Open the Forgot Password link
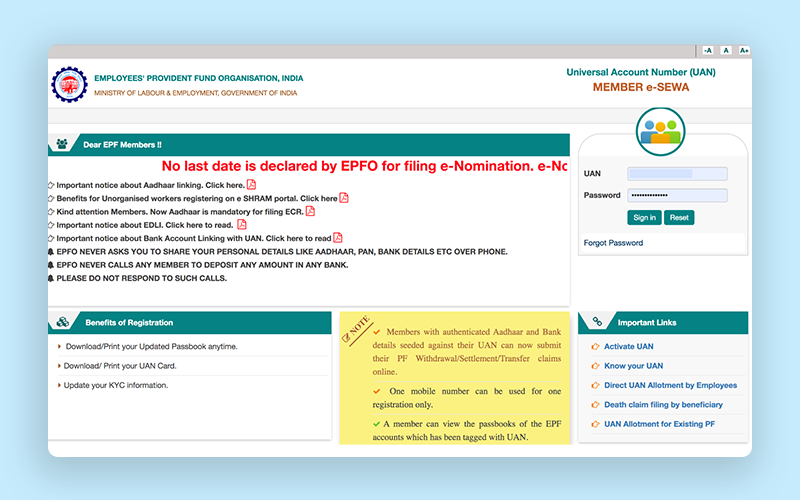The image size is (800, 500). pos(613,243)
